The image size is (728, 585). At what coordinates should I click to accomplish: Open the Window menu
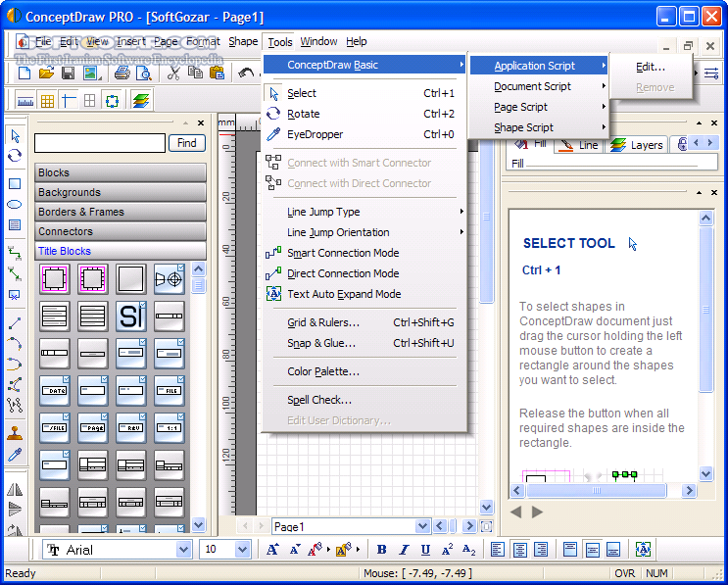tap(318, 42)
